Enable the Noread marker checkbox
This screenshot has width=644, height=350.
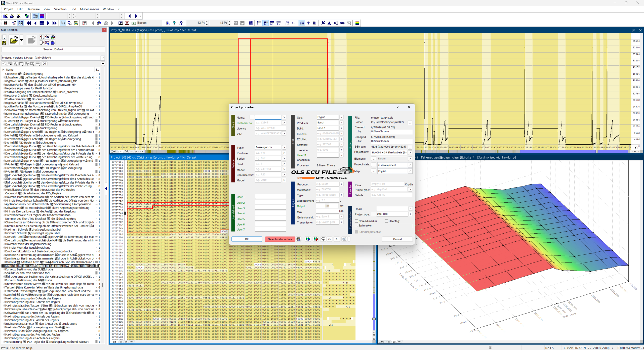tap(356, 221)
